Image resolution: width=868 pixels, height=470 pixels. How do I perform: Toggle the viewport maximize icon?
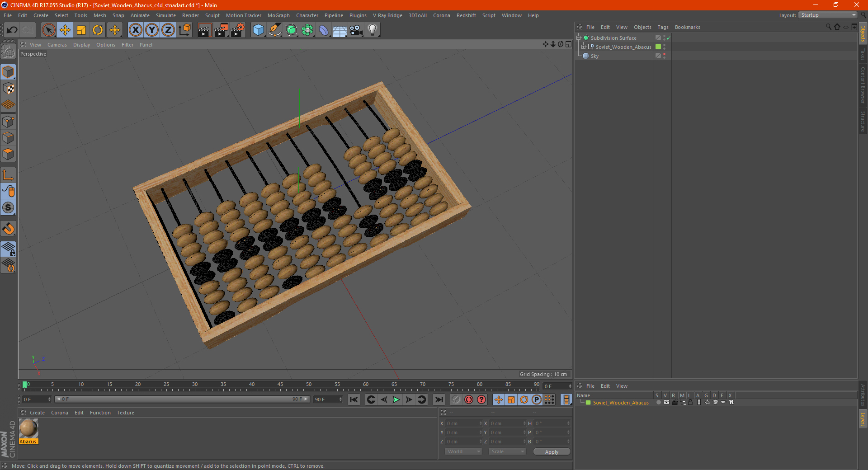568,44
